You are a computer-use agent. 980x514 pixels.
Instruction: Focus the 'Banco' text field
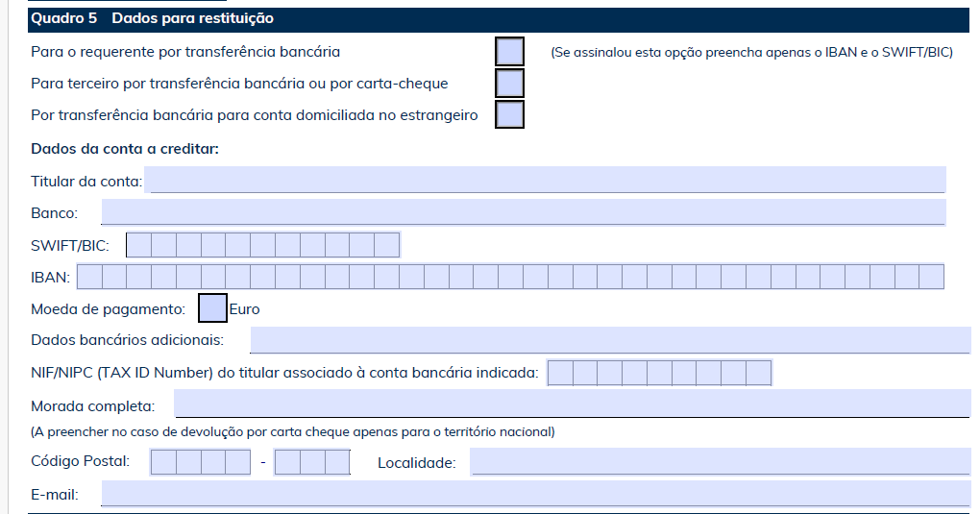coord(524,212)
